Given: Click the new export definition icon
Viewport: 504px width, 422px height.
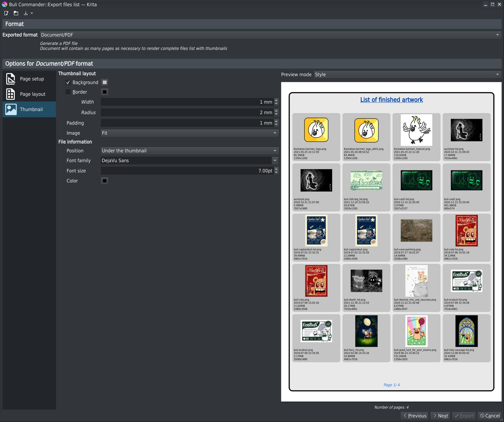Looking at the screenshot, I should pos(6,13).
